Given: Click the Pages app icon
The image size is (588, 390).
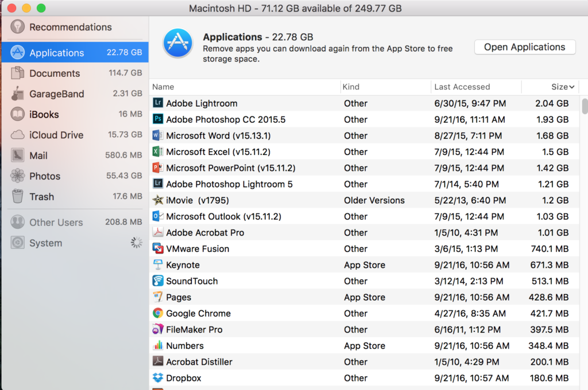Looking at the screenshot, I should pos(158,297).
